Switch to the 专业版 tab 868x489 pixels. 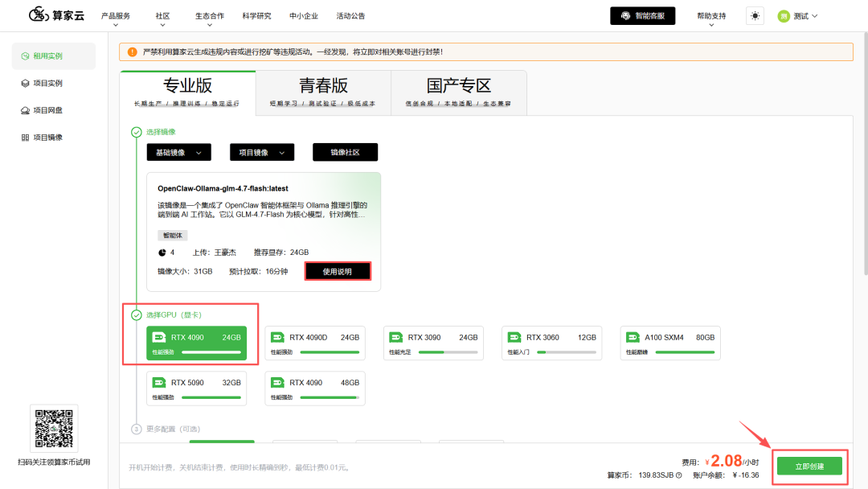pos(187,93)
